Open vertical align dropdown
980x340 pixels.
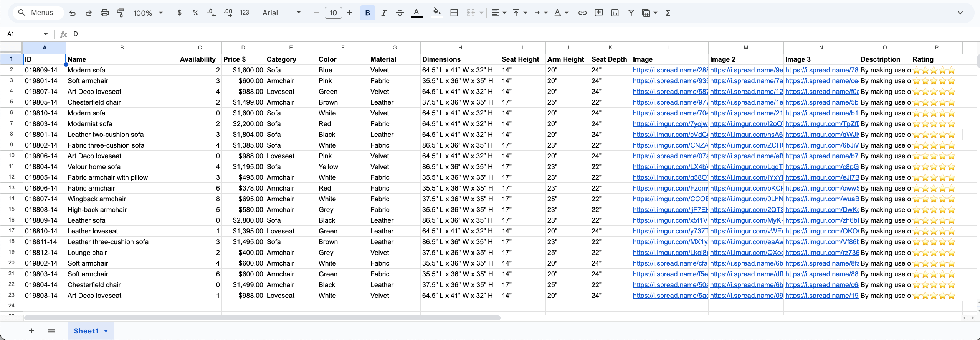pos(519,13)
